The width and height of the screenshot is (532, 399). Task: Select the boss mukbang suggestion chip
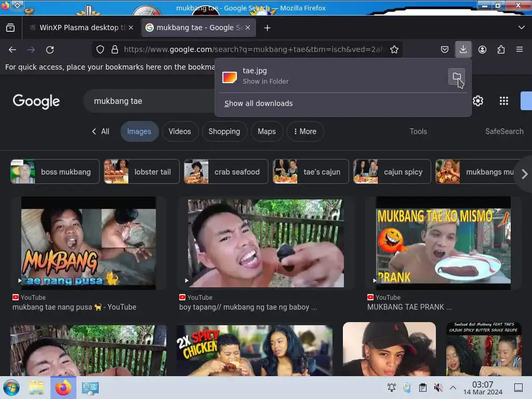tap(55, 171)
